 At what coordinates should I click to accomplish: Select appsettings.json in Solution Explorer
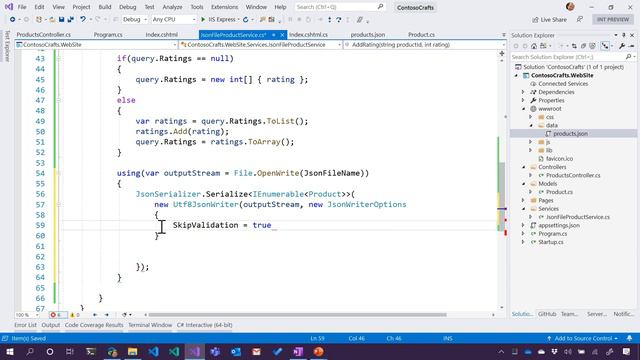[x=559, y=225]
